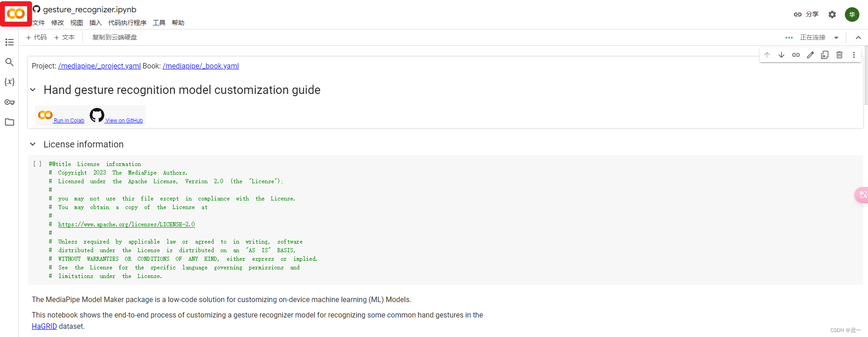
Task: Add a new code cell with 代码
Action: coord(36,38)
